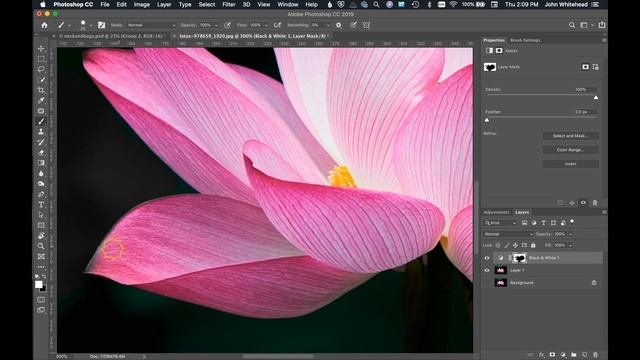The width and height of the screenshot is (640, 360).
Task: Select the Eraser tool
Action: point(41,153)
